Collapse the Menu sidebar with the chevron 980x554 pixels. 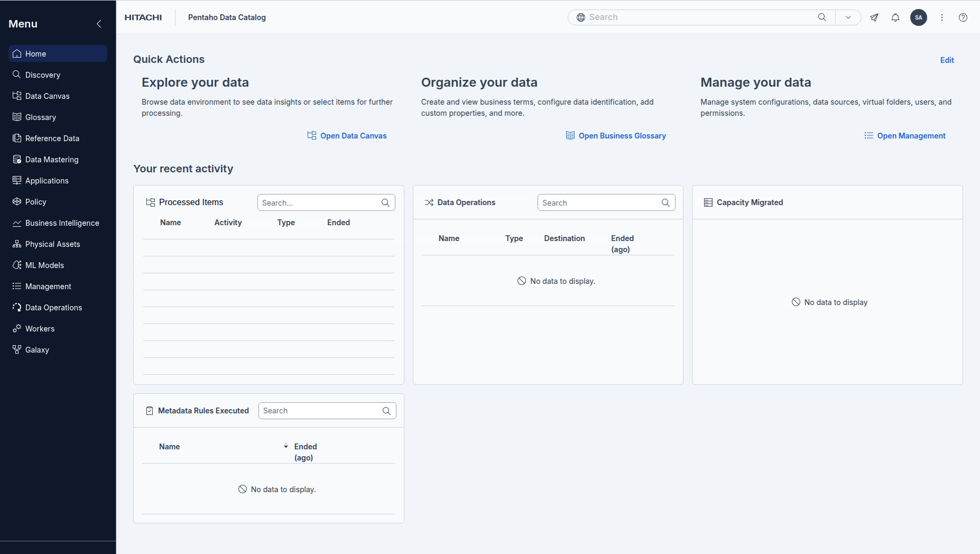[99, 24]
